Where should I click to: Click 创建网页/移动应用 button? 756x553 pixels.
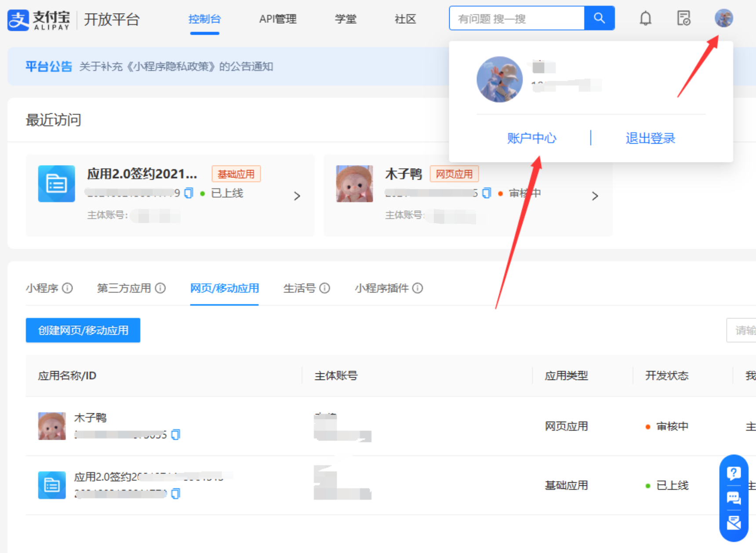pyautogui.click(x=83, y=330)
